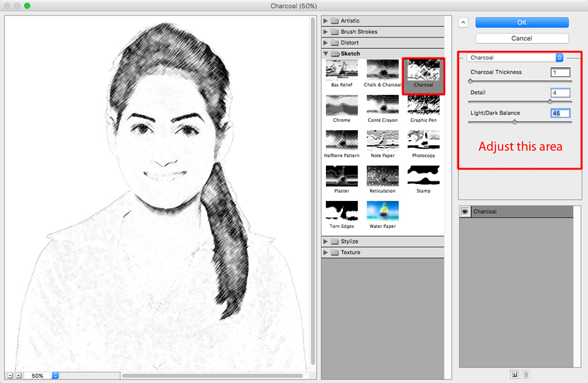This screenshot has width=588, height=383.
Task: Toggle Charcoal effect layer visibility eye
Action: pos(465,212)
